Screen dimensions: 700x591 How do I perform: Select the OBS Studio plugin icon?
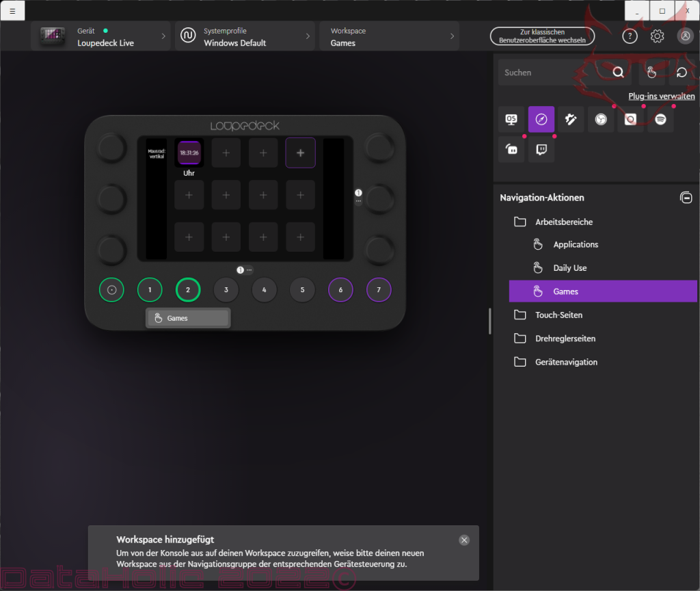[x=601, y=119]
